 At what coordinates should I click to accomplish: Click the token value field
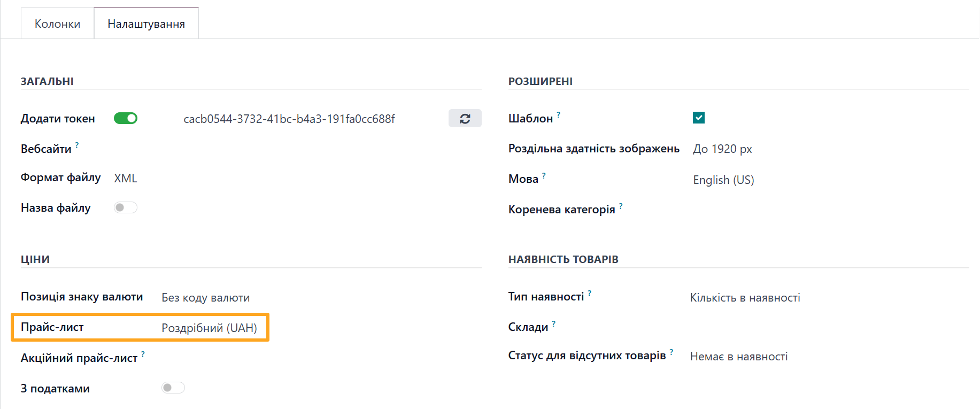289,119
